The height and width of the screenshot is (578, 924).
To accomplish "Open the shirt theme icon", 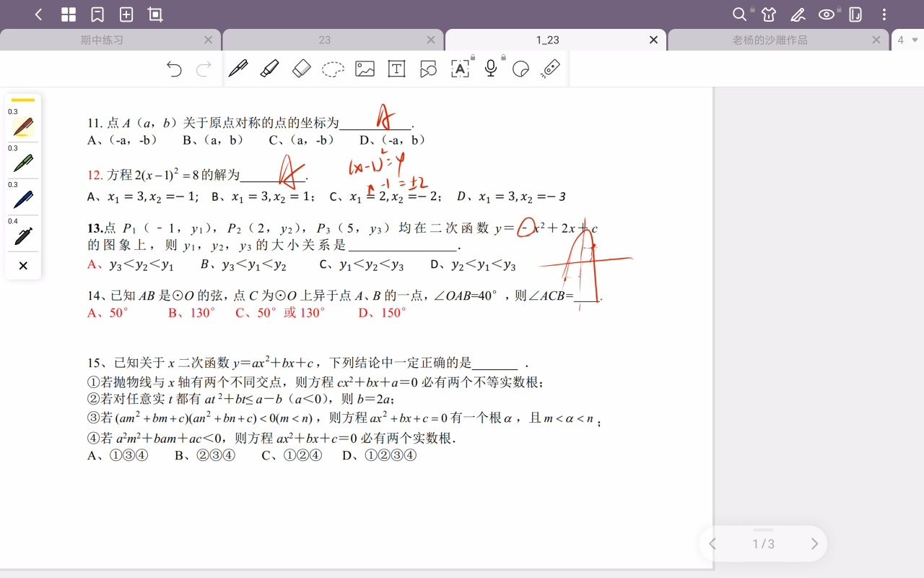I will (769, 14).
